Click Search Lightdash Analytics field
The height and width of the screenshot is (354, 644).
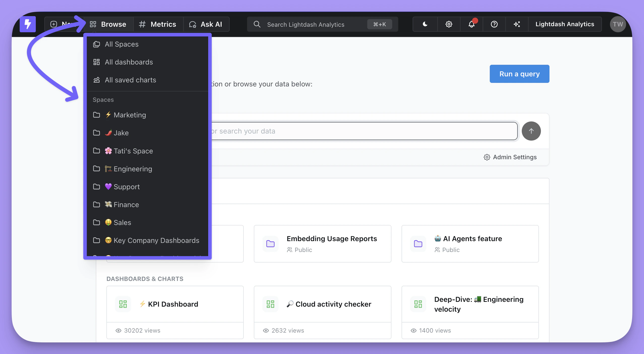[x=305, y=24]
